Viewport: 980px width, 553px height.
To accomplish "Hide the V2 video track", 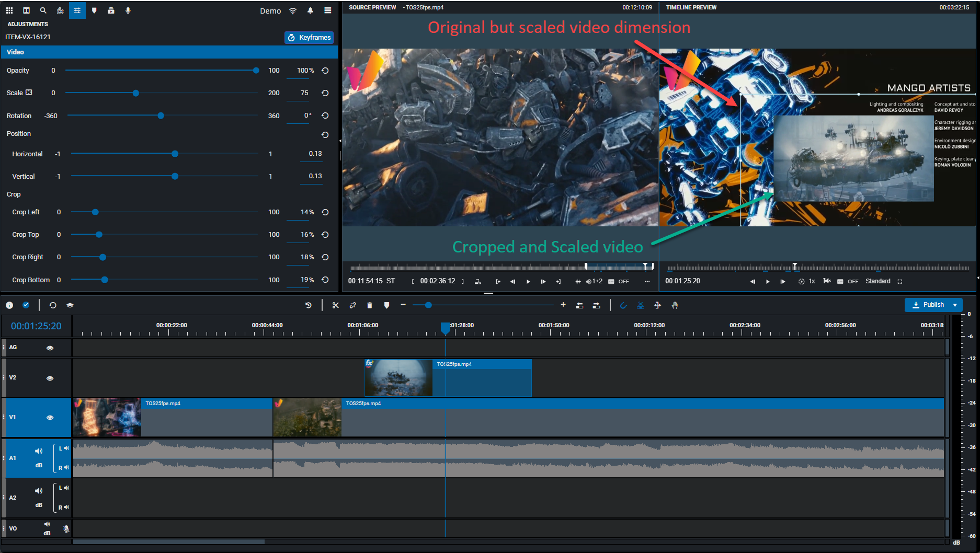I will point(50,378).
